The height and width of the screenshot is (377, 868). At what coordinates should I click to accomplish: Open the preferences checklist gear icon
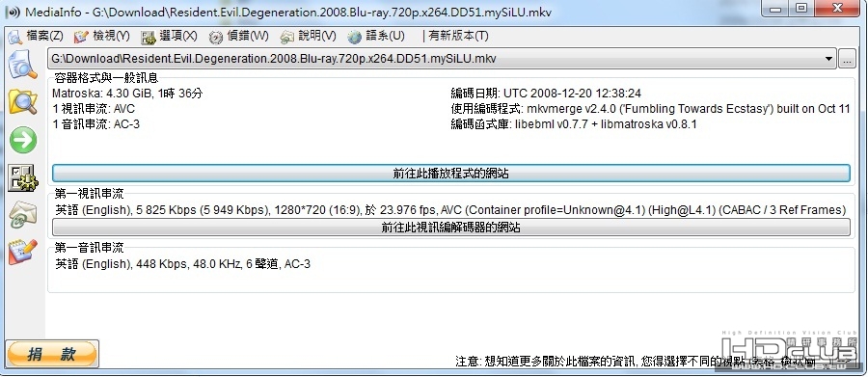tap(23, 177)
